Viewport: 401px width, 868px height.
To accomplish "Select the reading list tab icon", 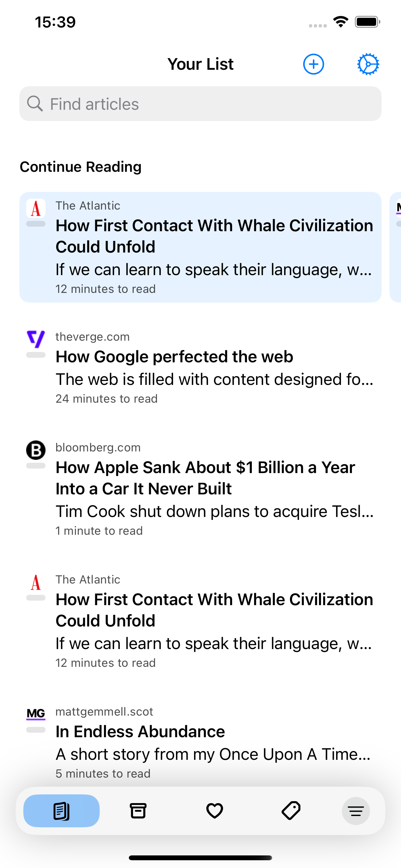I will (61, 811).
